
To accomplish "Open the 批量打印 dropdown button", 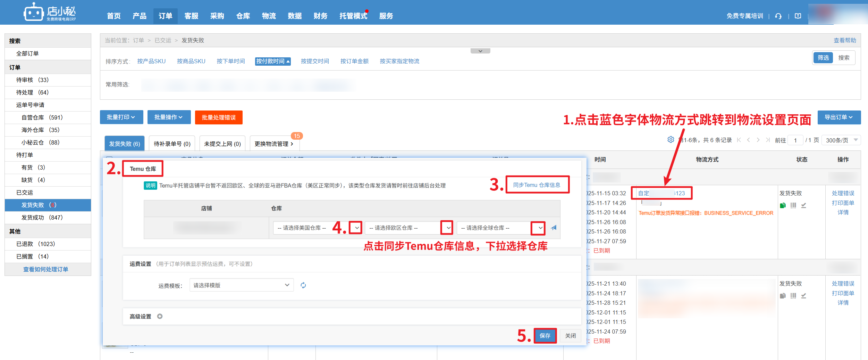I will tap(121, 117).
